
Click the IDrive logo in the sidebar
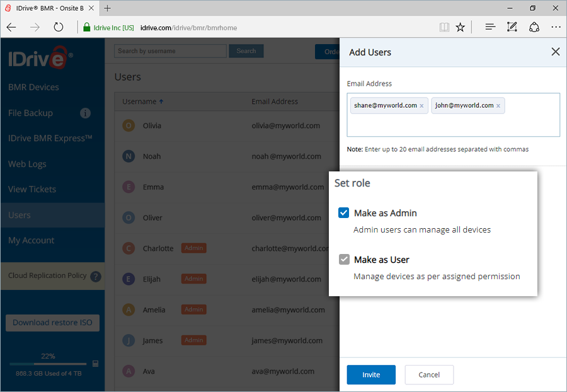point(37,58)
